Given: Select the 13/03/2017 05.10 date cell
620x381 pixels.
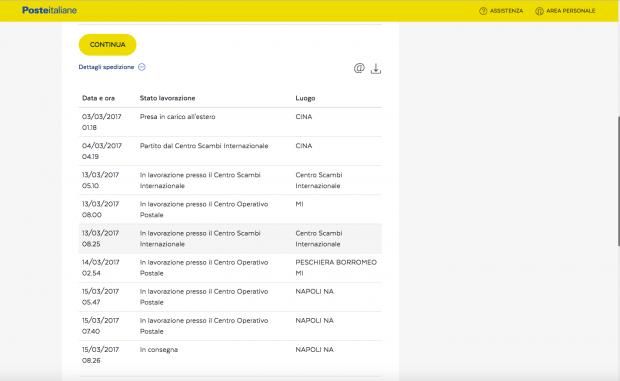Looking at the screenshot, I should (100, 180).
